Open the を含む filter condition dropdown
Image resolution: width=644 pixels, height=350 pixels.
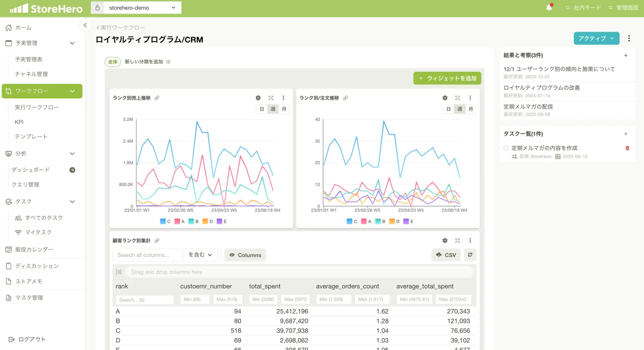click(200, 255)
